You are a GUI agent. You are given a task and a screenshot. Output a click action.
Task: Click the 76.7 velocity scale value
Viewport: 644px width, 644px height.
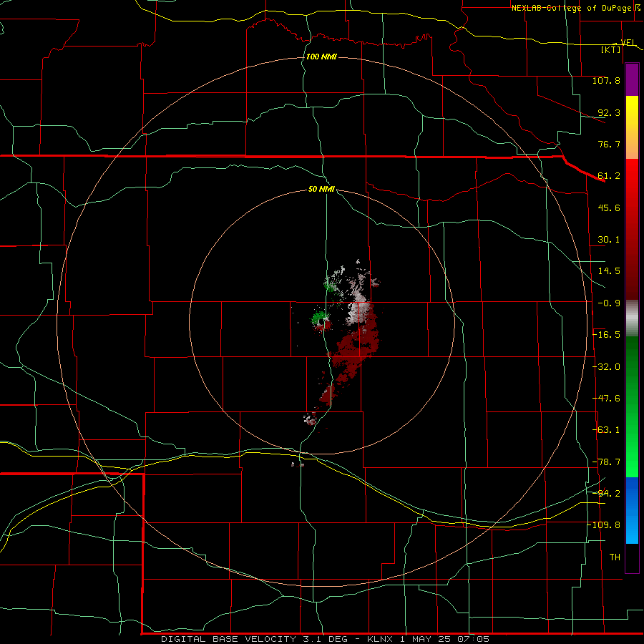609,144
